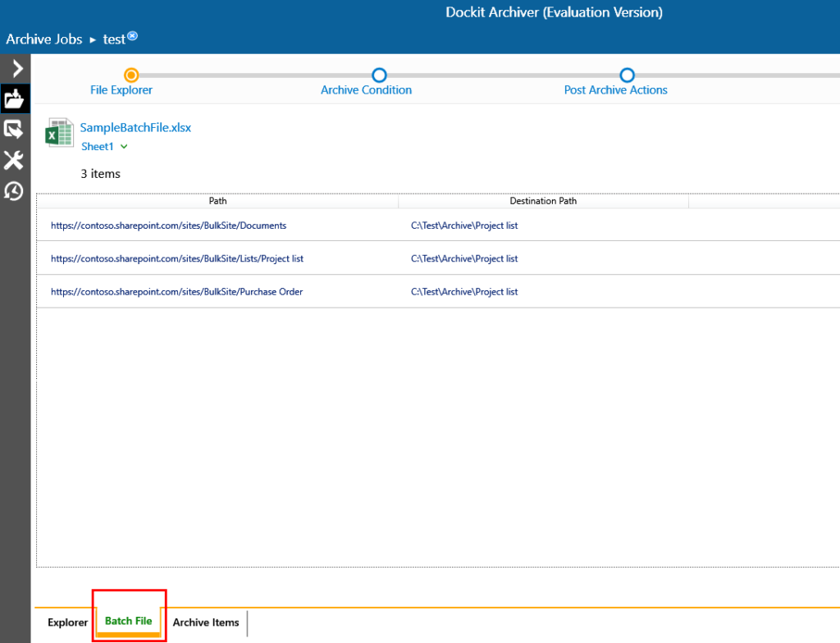The width and height of the screenshot is (840, 643).
Task: Select the Lists/Project list path row
Action: click(177, 258)
